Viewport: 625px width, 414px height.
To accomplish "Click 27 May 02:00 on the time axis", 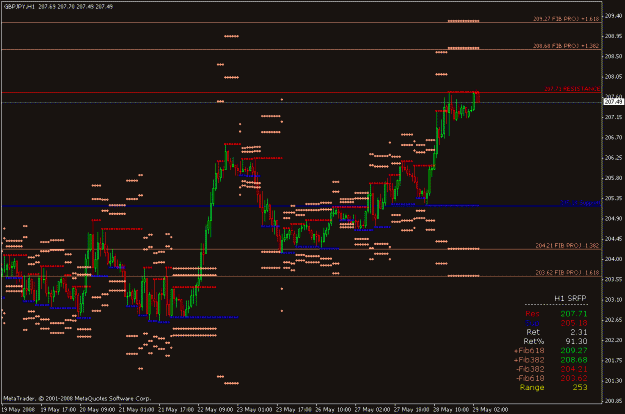I will point(372,410).
